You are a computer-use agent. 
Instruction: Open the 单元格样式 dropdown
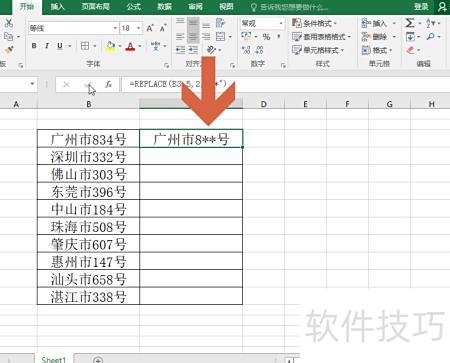[318, 50]
